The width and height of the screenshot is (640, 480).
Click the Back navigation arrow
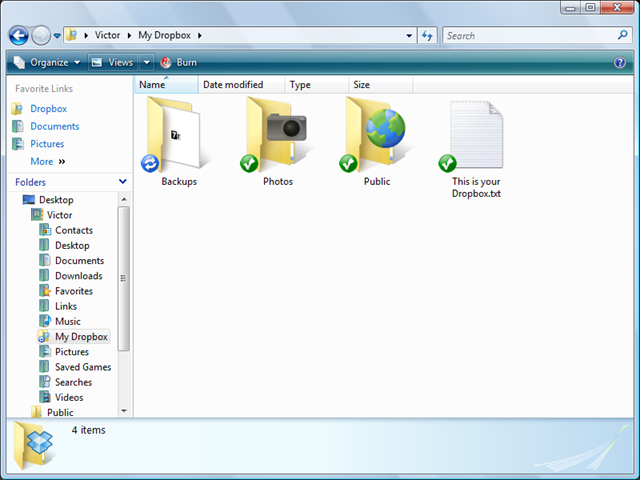click(x=19, y=36)
